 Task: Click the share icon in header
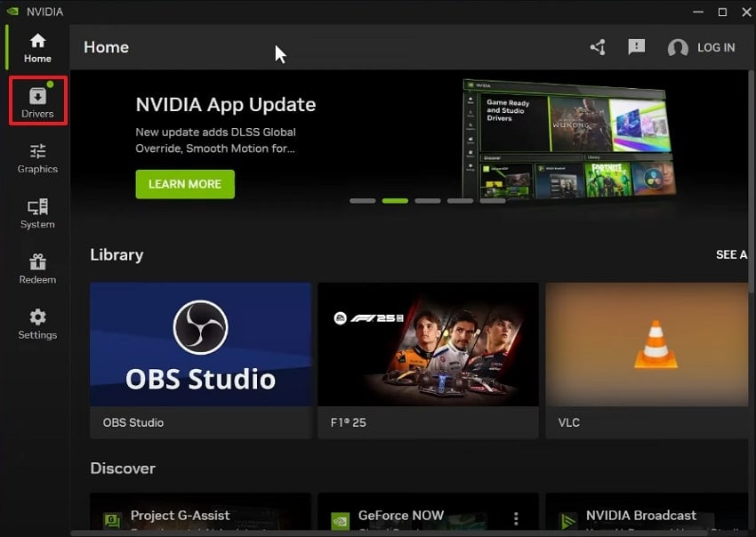[x=598, y=47]
